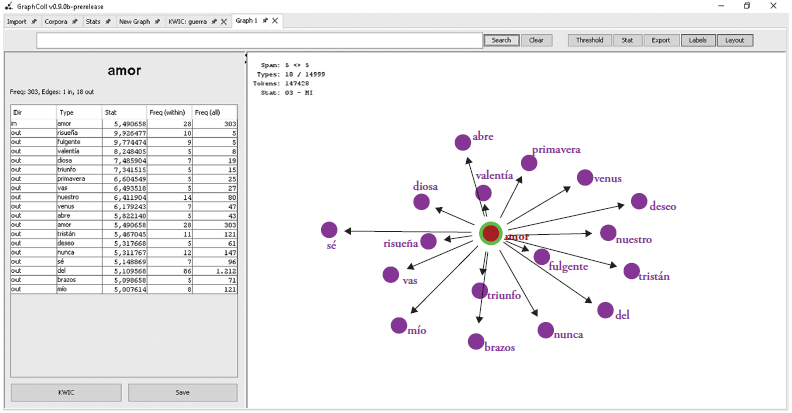Click the pin icon on the Stats tab
Image resolution: width=792 pixels, height=413 pixels.
[x=107, y=21]
